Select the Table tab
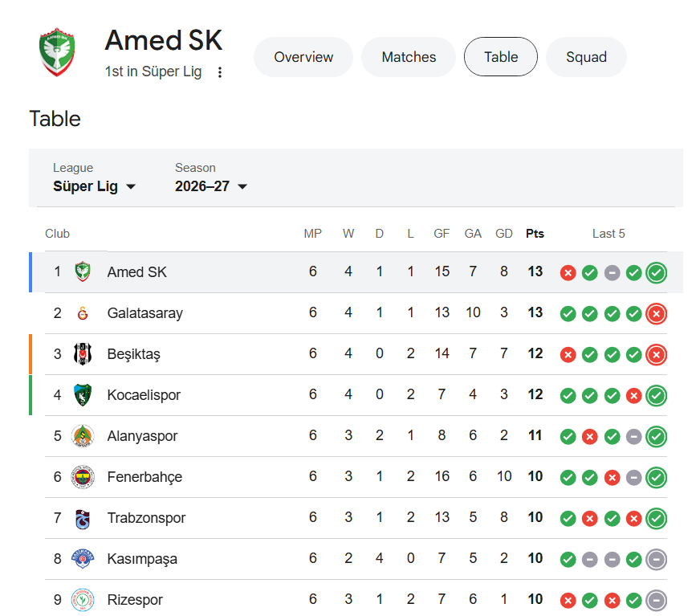Viewport: 700px width, 616px height. (x=501, y=57)
